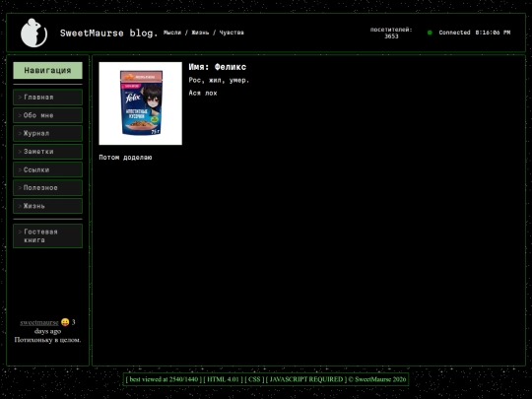Go to the Журнал section
532x399 pixels.
point(48,134)
